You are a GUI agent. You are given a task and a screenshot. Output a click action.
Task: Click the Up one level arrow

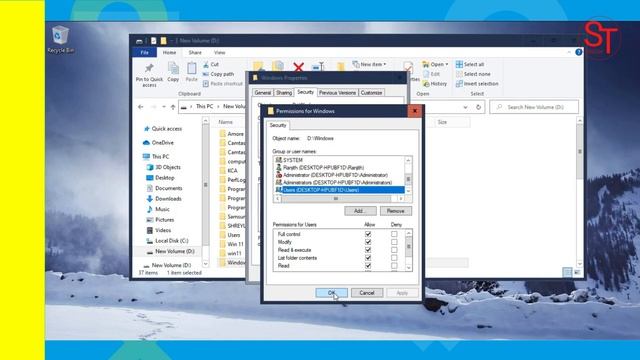pos(173,107)
